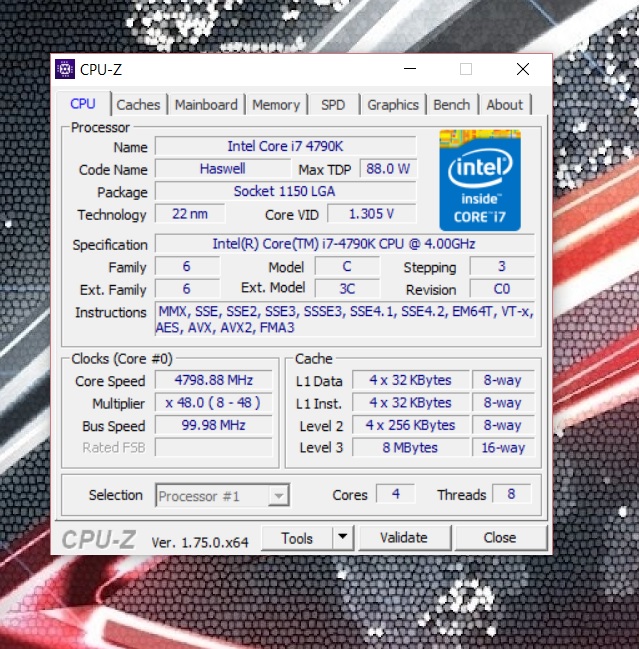This screenshot has width=639, height=649.
Task: Click the Threads value '8'
Action: pos(512,494)
